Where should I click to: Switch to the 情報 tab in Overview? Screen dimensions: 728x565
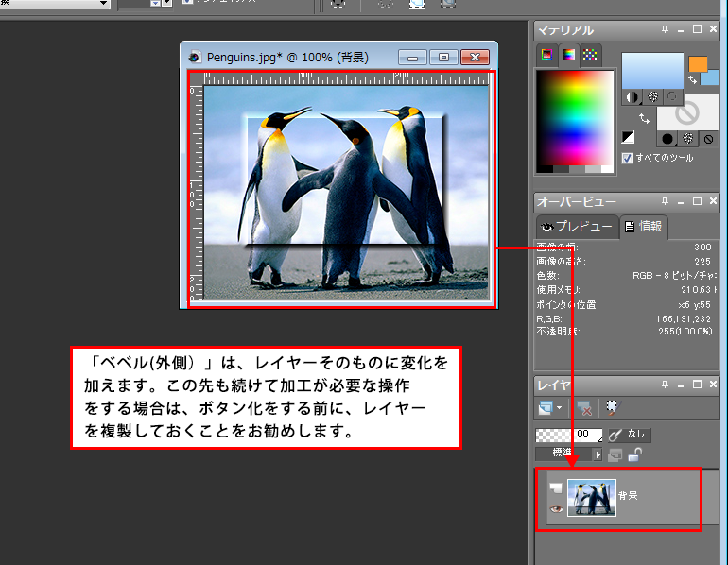click(x=644, y=227)
